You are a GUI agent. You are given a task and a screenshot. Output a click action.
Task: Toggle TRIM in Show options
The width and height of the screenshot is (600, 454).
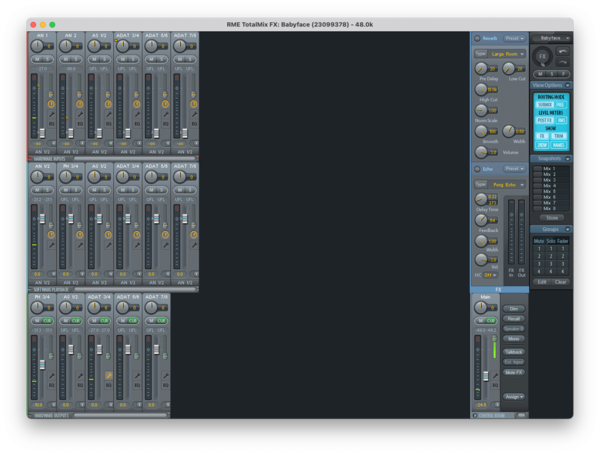[559, 136]
